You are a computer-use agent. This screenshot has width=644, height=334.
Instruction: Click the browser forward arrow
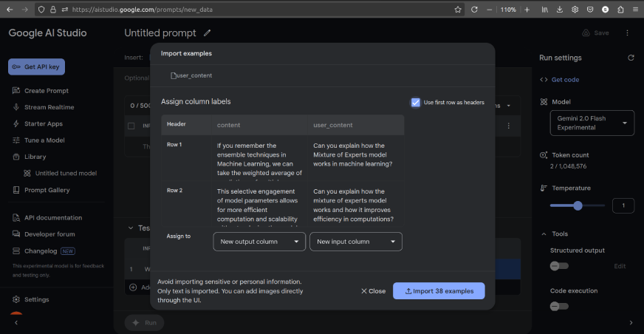pos(25,10)
